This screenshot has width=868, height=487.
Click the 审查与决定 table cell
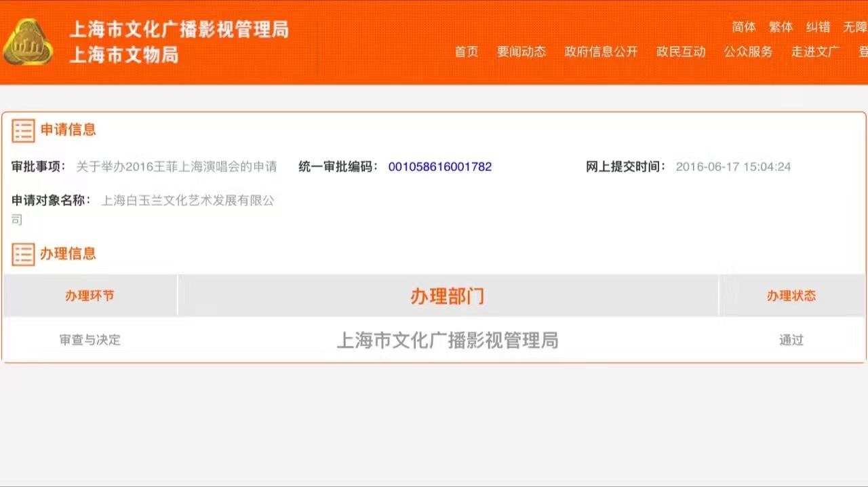(90, 340)
